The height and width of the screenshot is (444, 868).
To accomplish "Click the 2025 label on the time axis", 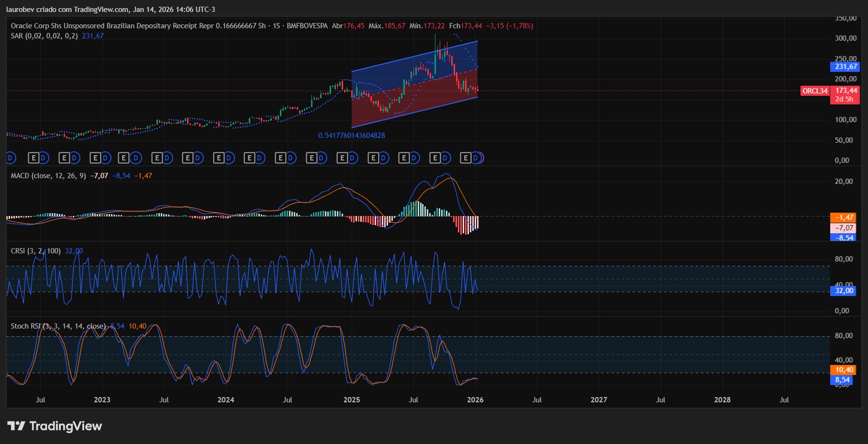I will 352,399.
